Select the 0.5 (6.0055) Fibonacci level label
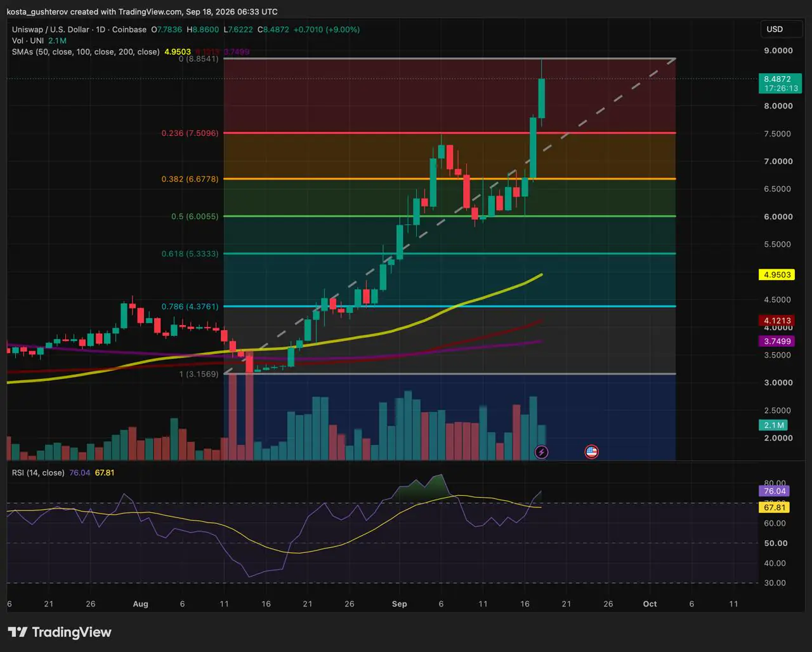The image size is (812, 652). 195,216
